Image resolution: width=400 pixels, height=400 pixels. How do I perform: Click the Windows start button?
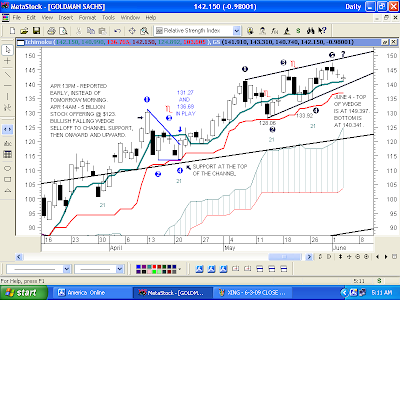pyautogui.click(x=24, y=293)
